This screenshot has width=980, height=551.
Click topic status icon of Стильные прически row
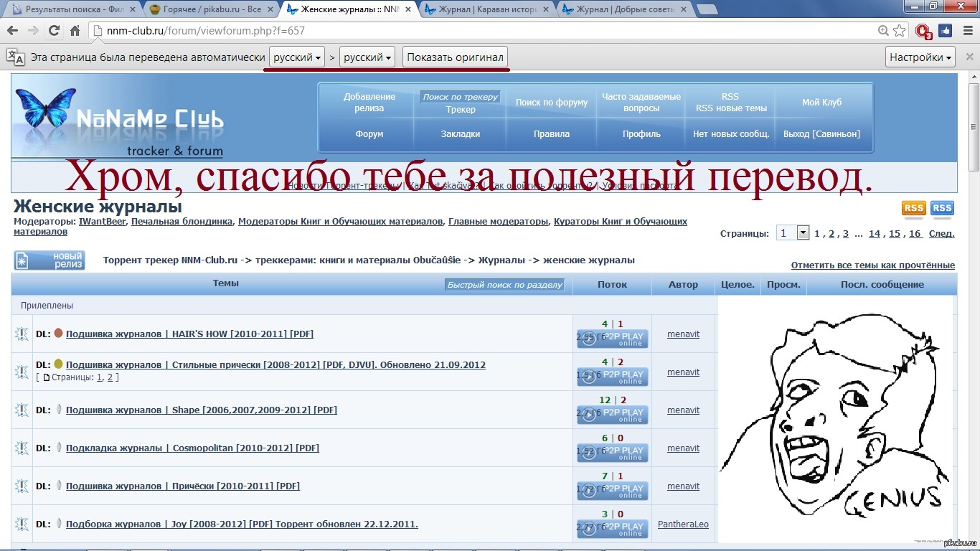(22, 372)
